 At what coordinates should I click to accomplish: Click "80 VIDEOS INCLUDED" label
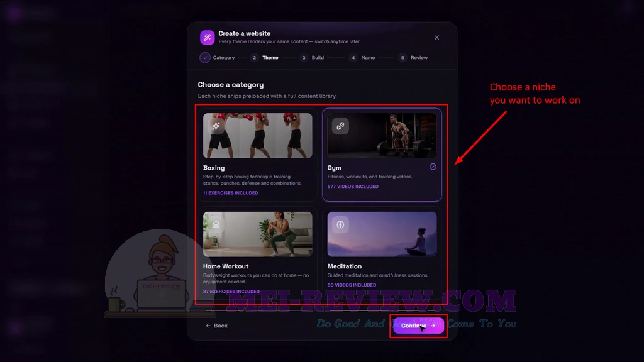click(x=352, y=285)
